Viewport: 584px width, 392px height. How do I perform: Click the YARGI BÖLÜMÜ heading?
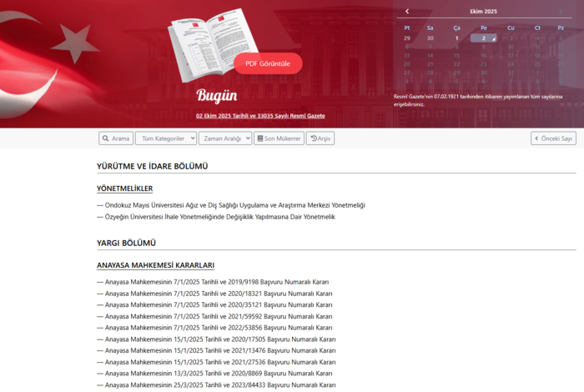pyautogui.click(x=126, y=243)
